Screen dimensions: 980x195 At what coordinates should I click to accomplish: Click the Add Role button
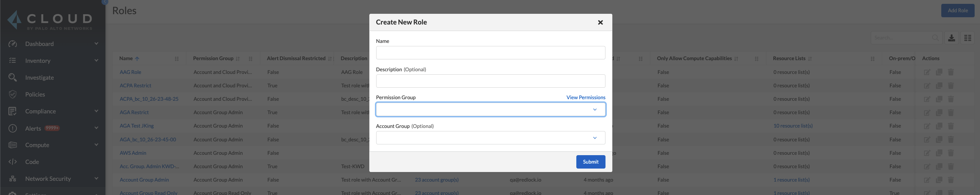(x=957, y=11)
